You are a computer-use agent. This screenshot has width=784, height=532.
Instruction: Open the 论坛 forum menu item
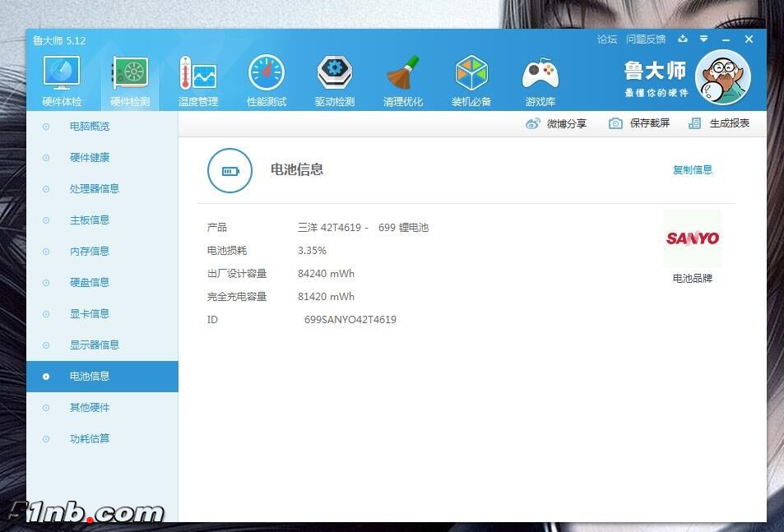[x=606, y=39]
